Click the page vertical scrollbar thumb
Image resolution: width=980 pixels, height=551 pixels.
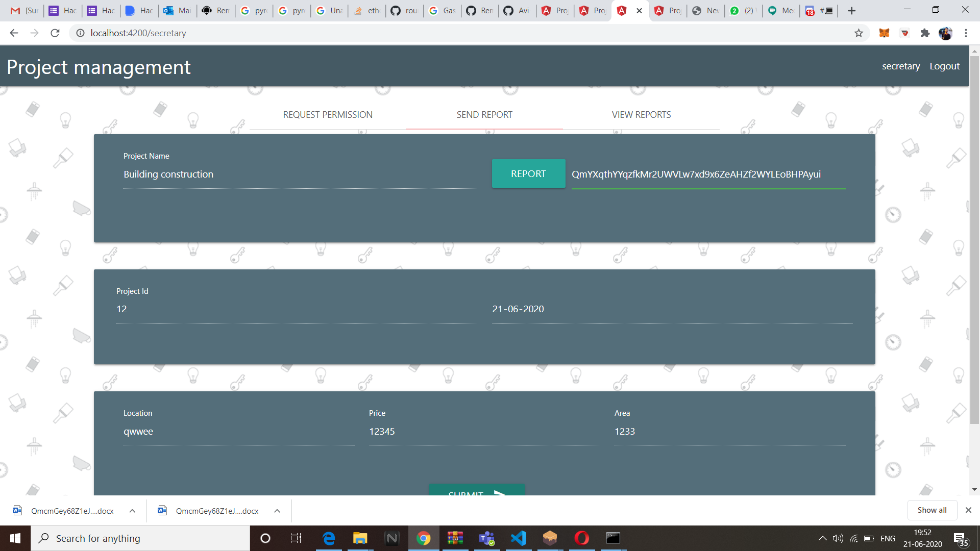click(x=974, y=240)
